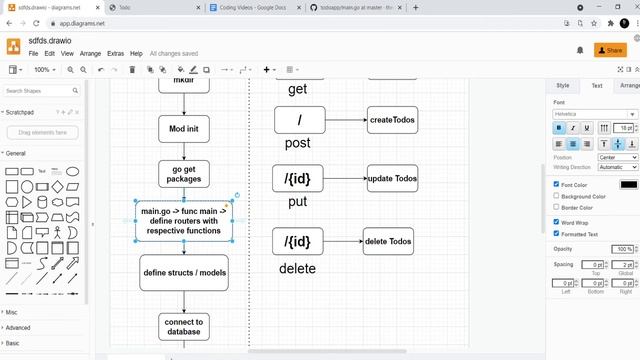This screenshot has width=640, height=360.
Task: Click search magnifier in shapes search
Action: (x=75, y=91)
